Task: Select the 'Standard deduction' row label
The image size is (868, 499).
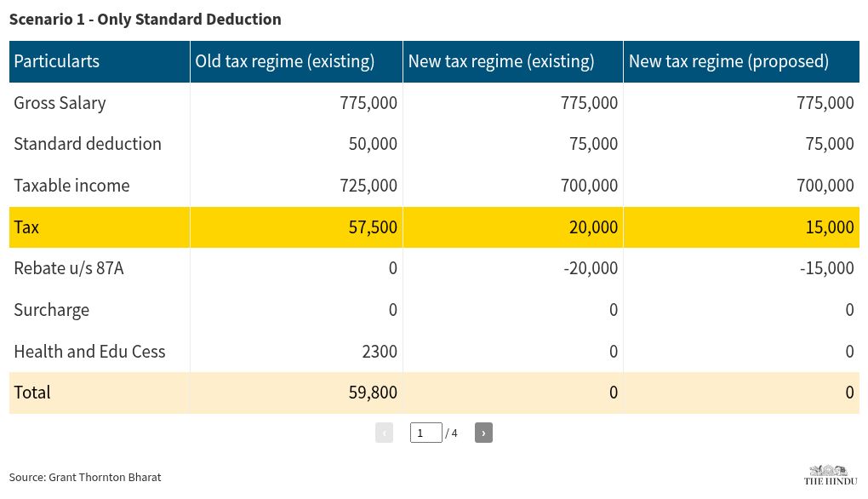Action: point(88,144)
